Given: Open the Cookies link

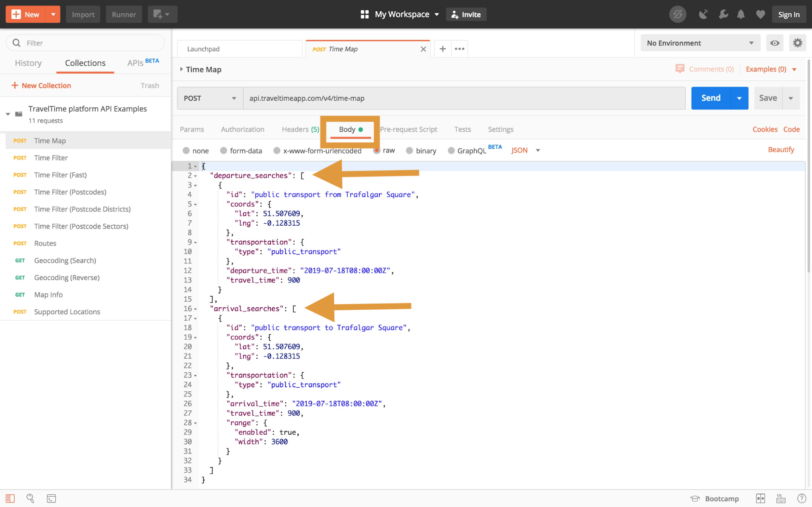Looking at the screenshot, I should (764, 129).
